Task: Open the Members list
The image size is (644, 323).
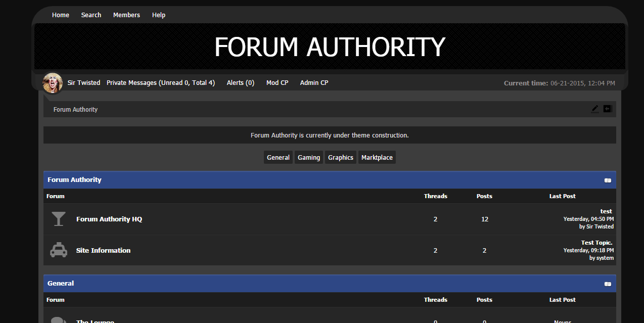Action: [126, 15]
